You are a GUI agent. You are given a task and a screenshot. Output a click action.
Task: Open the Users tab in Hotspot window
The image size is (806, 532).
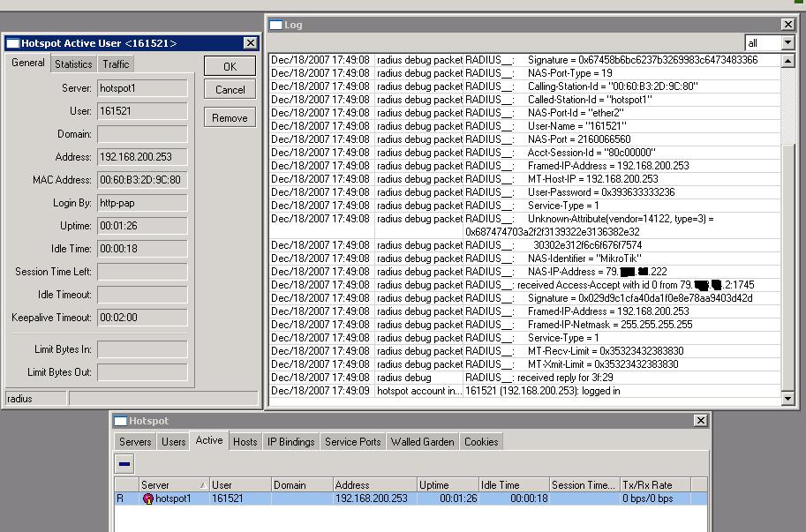[x=173, y=442]
